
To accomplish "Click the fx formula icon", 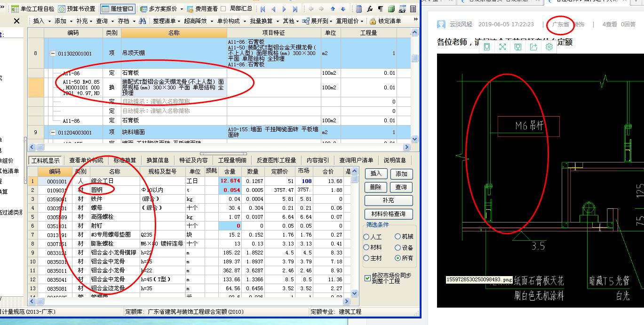I will (370, 9).
